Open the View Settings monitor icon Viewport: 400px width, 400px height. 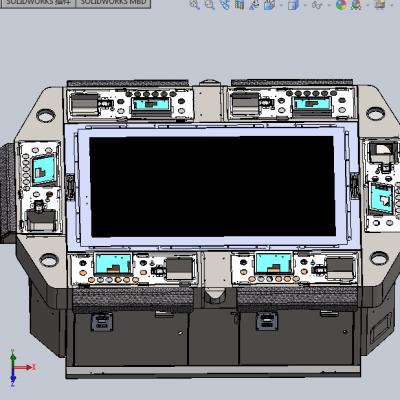pos(380,5)
